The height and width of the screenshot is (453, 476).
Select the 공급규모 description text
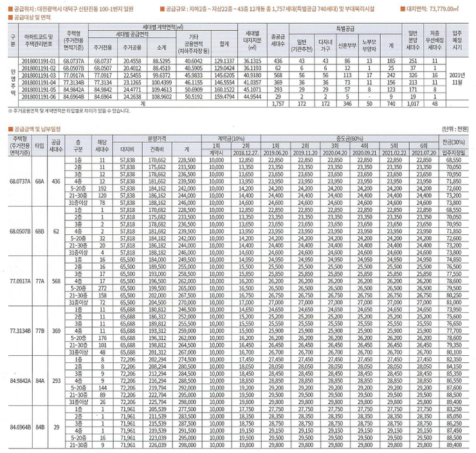(x=267, y=9)
